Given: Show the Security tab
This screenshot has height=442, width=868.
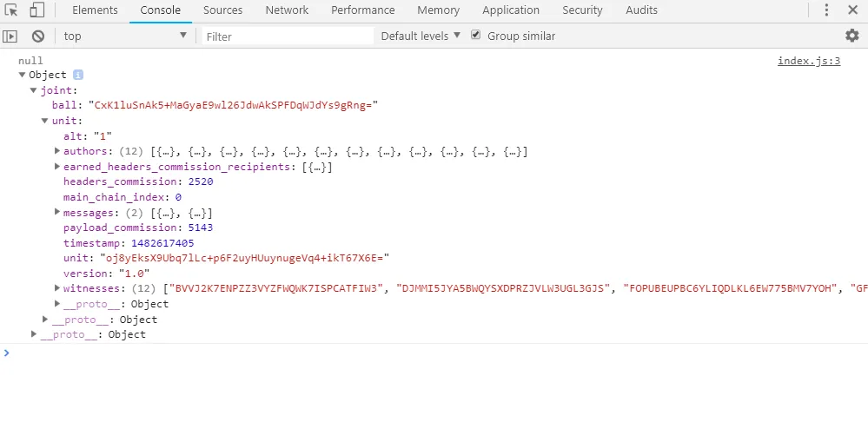Looking at the screenshot, I should click(582, 10).
